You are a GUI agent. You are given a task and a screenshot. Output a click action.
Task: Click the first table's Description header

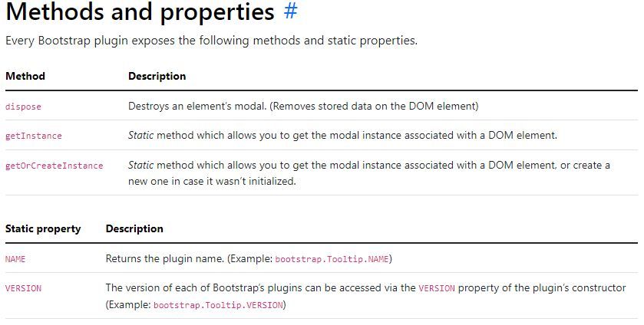(157, 76)
